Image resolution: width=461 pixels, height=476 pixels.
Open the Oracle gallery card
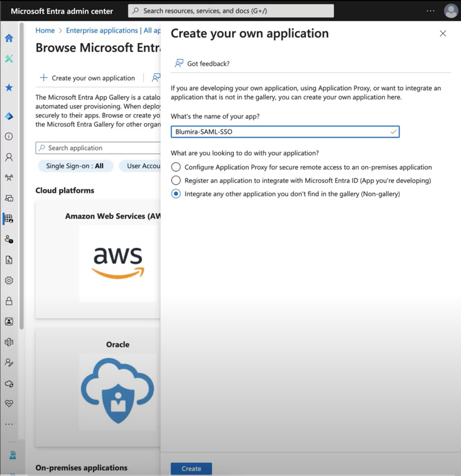(98, 387)
